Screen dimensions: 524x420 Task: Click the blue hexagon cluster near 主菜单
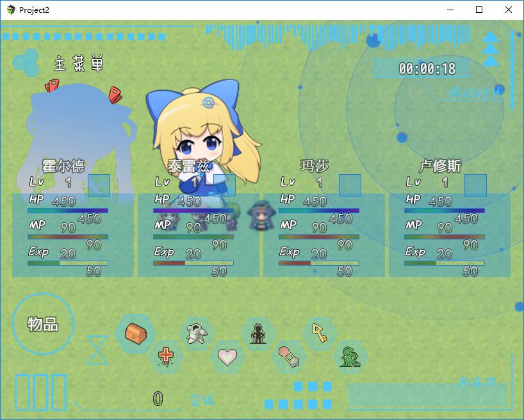pyautogui.click(x=26, y=62)
